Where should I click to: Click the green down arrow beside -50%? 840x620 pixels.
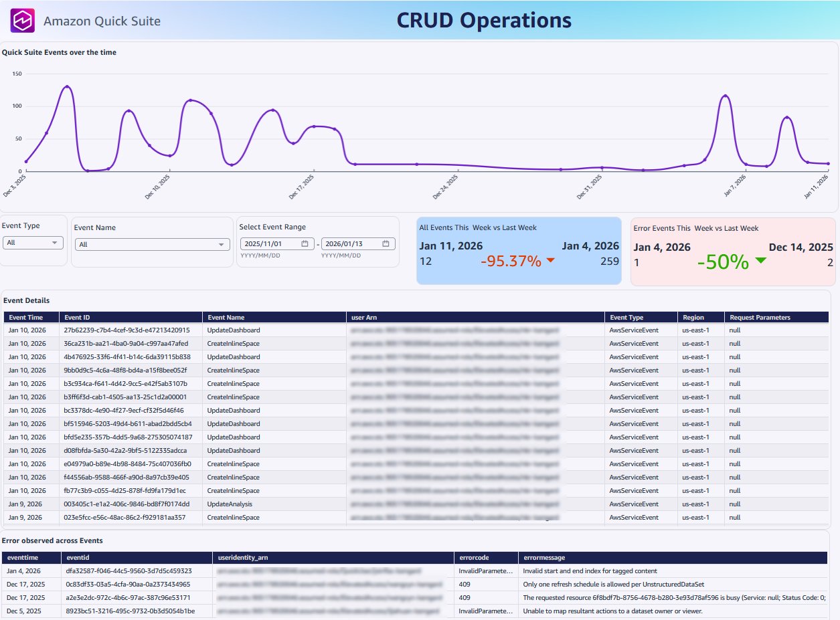(x=760, y=261)
